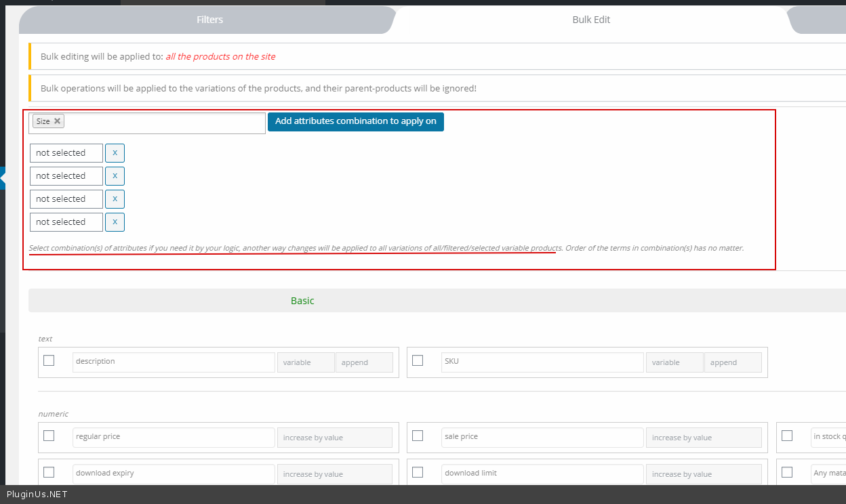Click the left sidebar collapse arrow
The image size is (846, 504).
pos(3,178)
